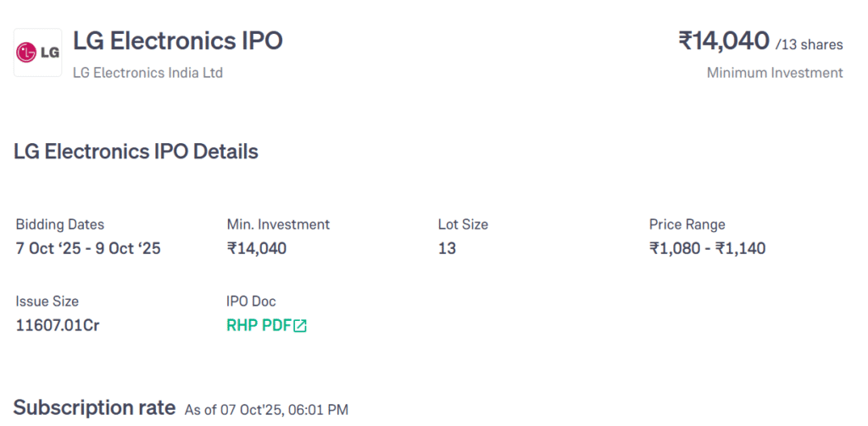Viewport: 868px width, 426px height.
Task: Click the Price Range label
Action: (x=687, y=224)
